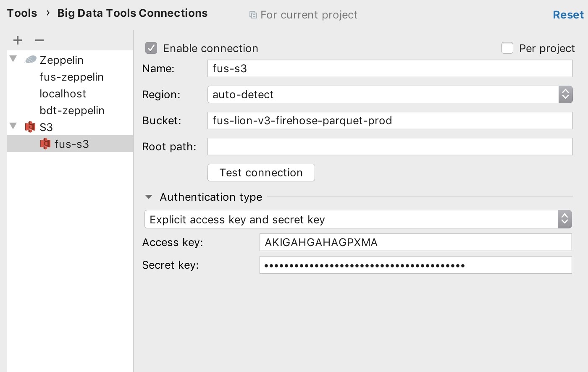
Task: Disable the Enable connection checkbox
Action: click(151, 48)
